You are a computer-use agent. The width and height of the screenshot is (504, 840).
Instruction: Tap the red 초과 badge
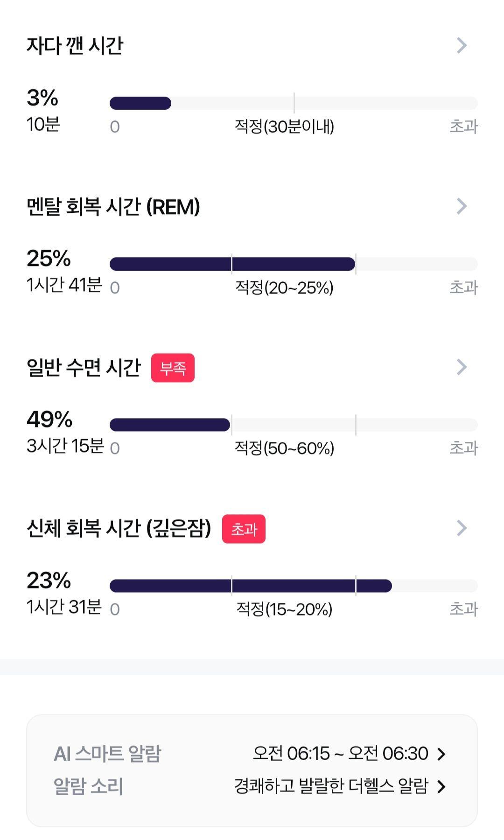coord(244,529)
